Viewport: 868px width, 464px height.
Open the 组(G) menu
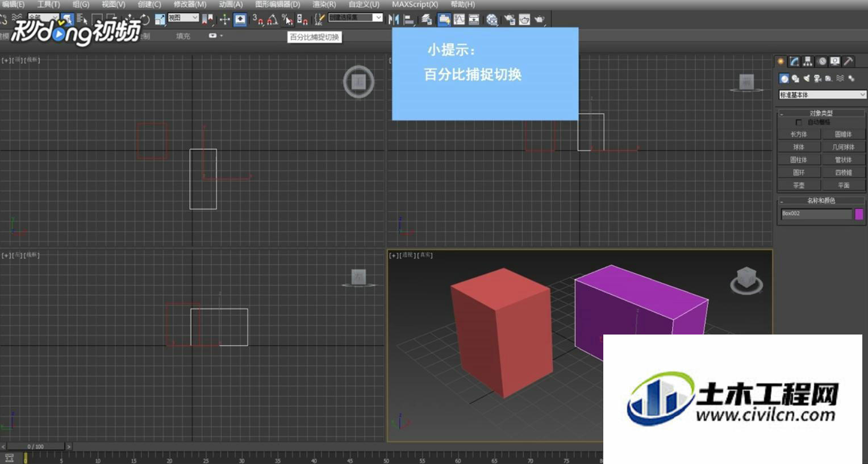[x=81, y=5]
